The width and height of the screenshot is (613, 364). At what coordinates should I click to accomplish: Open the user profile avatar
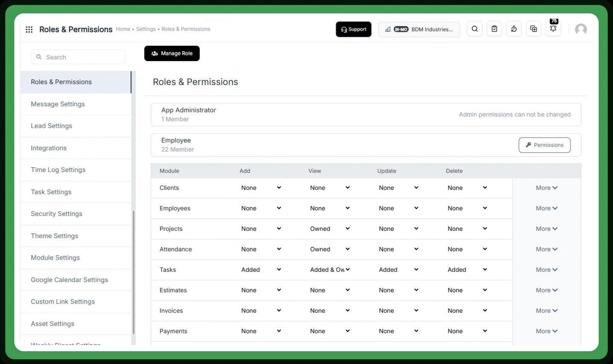[x=580, y=29]
